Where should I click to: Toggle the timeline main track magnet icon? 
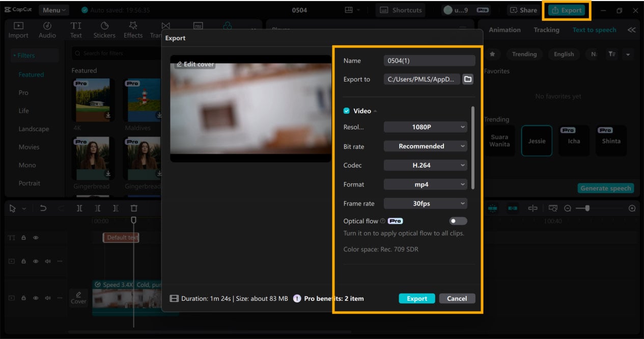[x=493, y=208]
